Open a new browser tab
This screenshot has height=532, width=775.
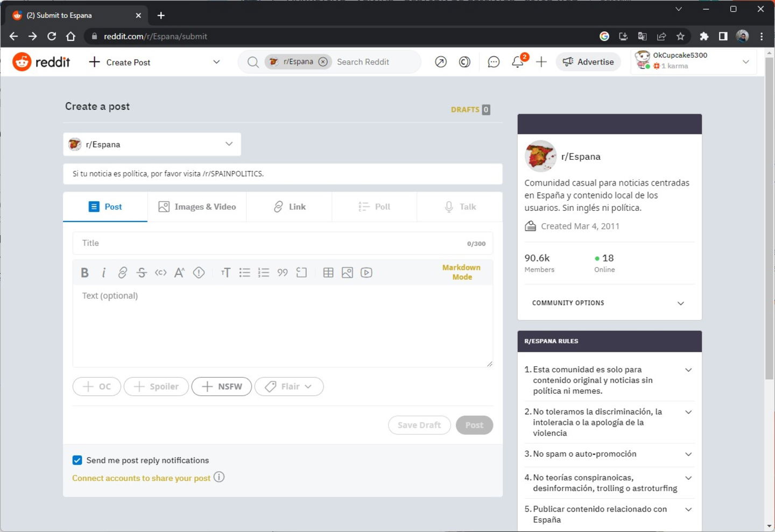[161, 16]
